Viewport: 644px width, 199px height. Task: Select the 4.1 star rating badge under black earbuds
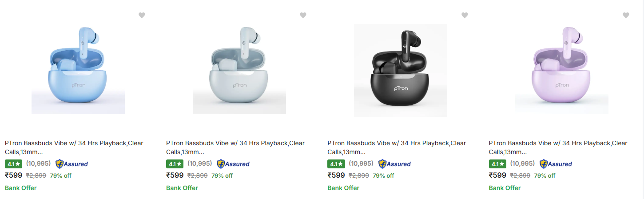click(x=336, y=164)
